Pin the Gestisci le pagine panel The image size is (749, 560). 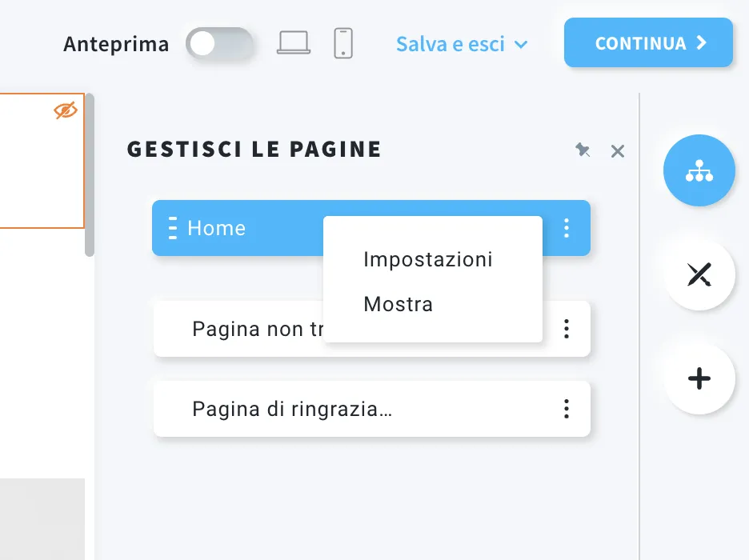(583, 150)
